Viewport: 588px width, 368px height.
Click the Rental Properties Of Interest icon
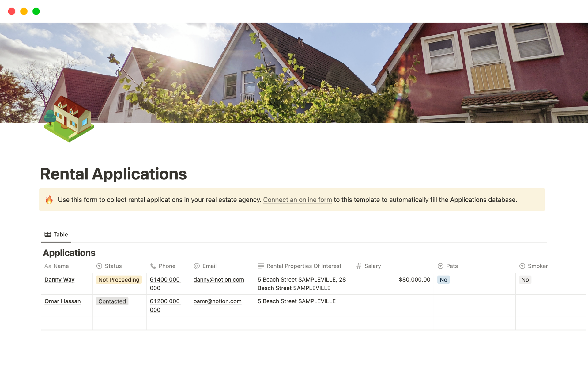pos(260,266)
